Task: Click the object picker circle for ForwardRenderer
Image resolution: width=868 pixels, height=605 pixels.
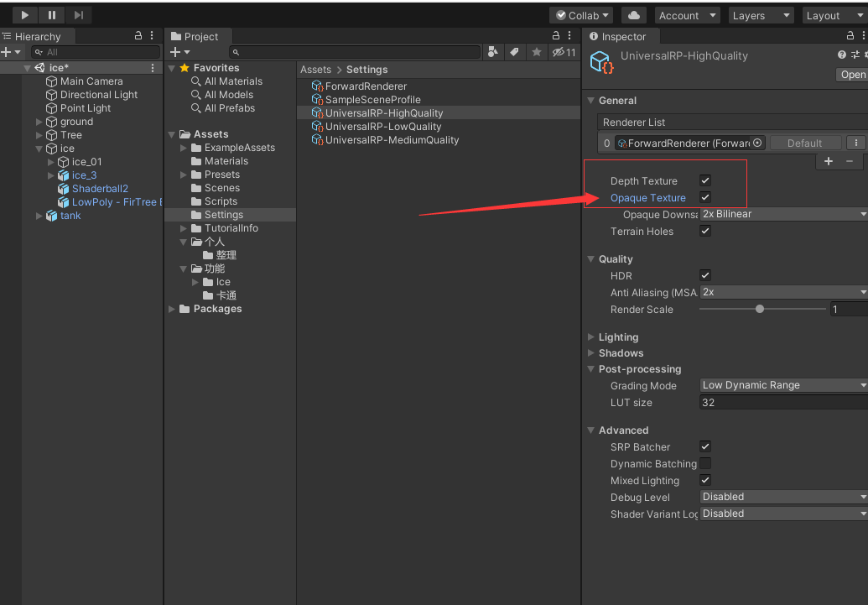Action: [x=757, y=143]
